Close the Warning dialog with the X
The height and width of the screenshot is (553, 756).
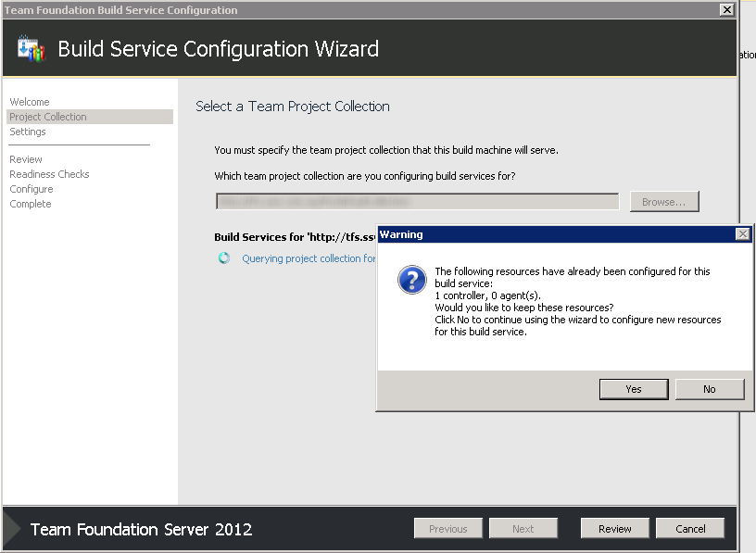(x=742, y=234)
